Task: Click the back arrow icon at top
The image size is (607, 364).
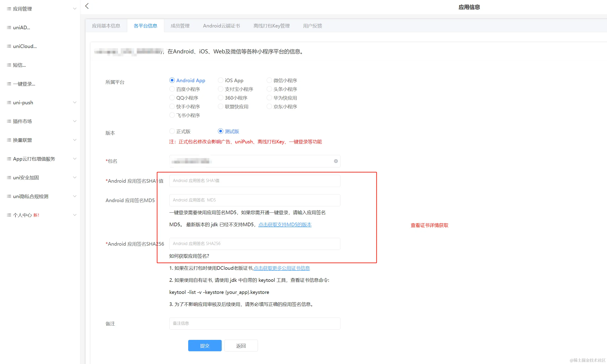Action: coord(87,6)
